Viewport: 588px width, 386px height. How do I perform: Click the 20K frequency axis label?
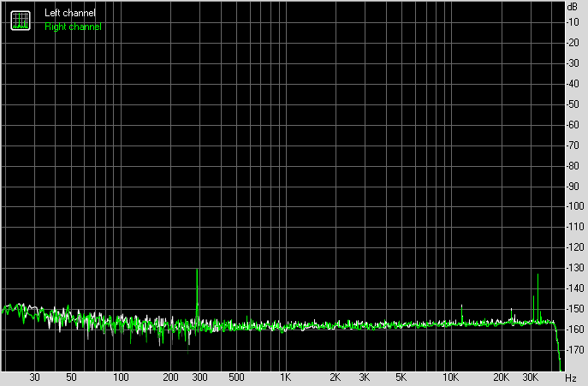[502, 377]
